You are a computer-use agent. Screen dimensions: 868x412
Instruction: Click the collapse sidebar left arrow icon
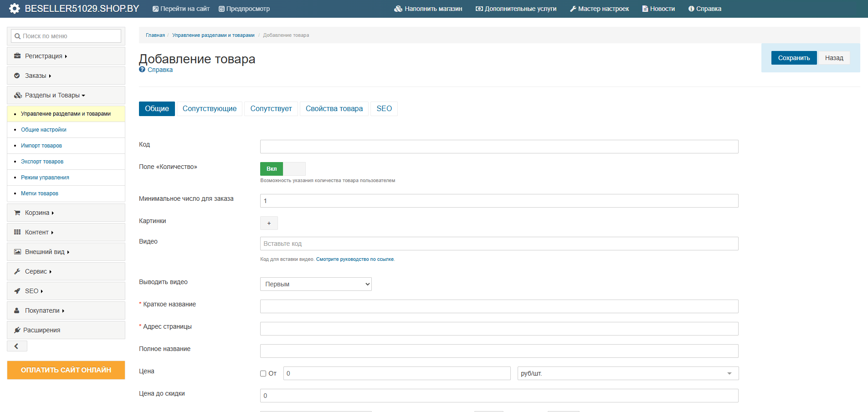[x=17, y=346]
